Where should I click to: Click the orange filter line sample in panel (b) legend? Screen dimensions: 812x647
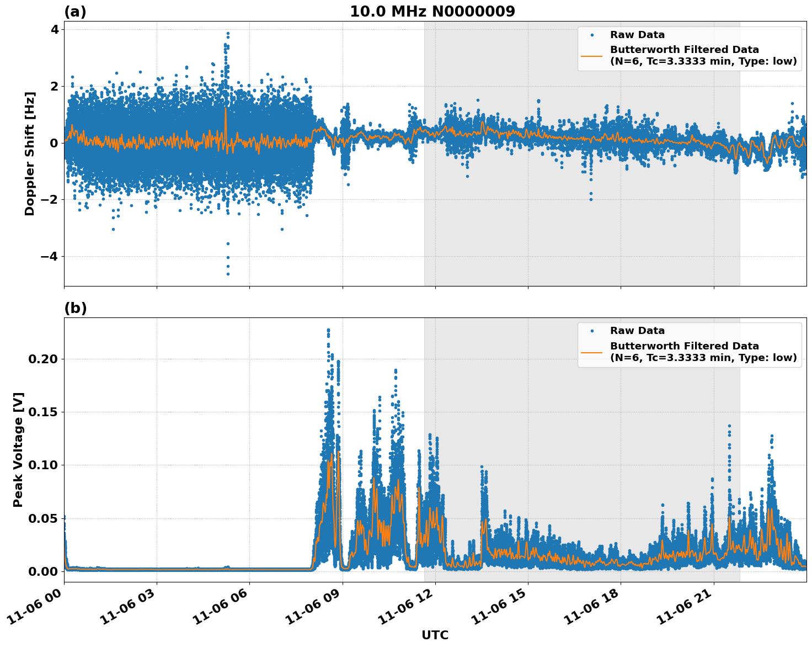pyautogui.click(x=593, y=352)
